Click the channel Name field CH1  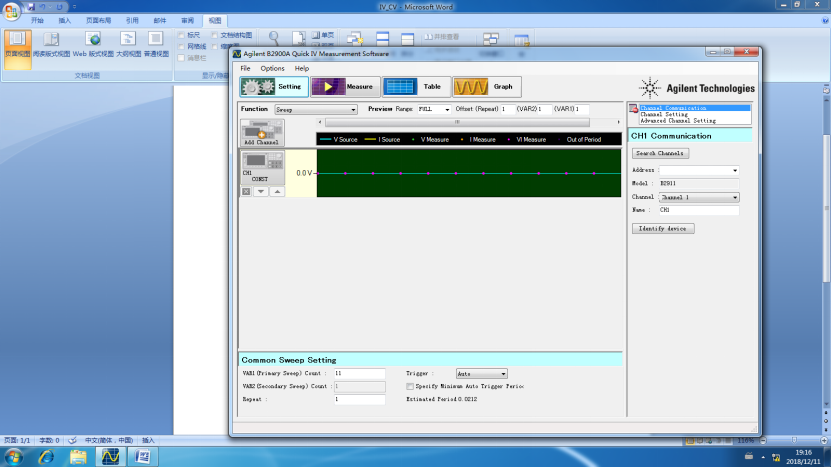(699, 210)
